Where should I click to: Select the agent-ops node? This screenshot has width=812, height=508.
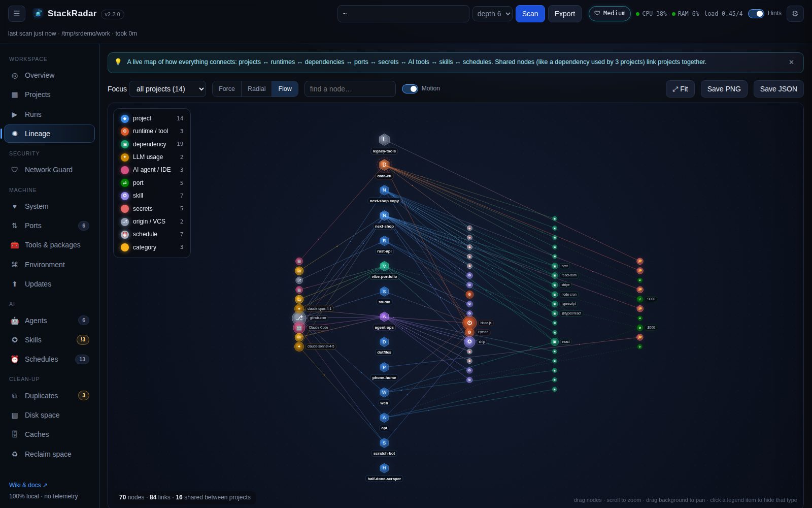point(384,317)
